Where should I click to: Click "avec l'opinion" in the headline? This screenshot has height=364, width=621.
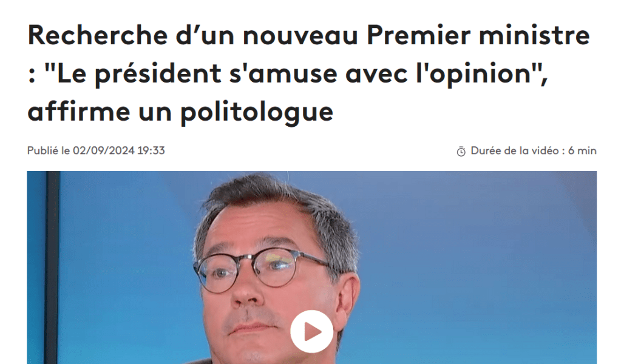pos(438,74)
